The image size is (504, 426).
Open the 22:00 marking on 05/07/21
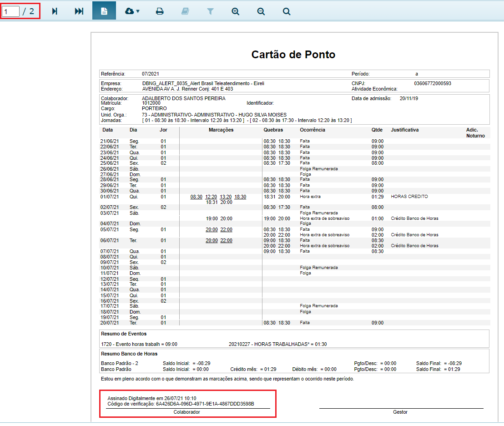(x=226, y=229)
